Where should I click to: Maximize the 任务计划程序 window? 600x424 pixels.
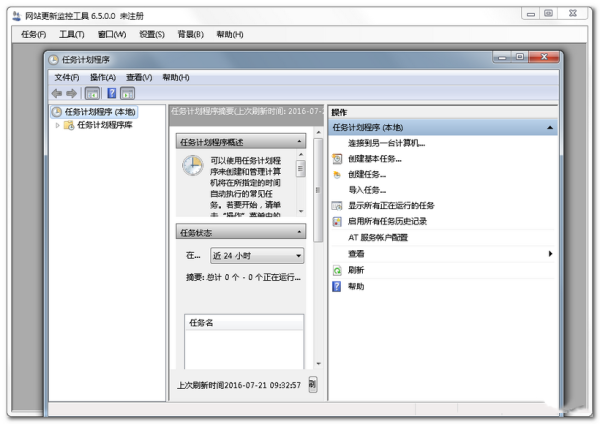520,57
